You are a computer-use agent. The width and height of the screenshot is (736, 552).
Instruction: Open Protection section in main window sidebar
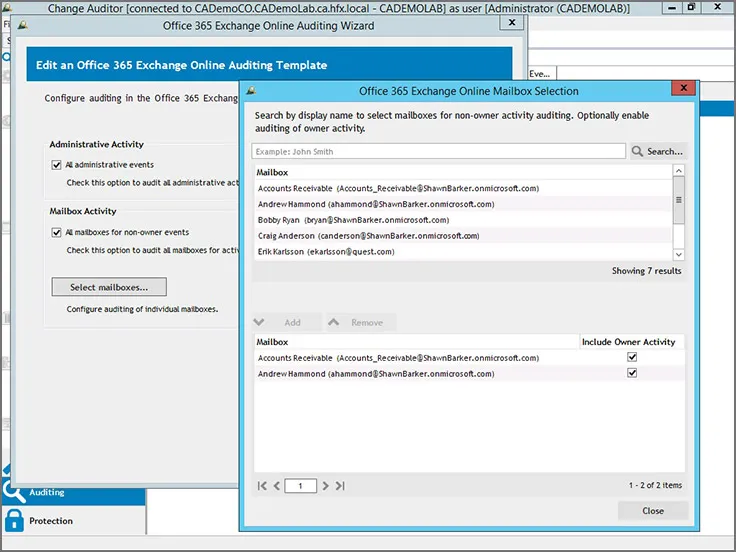pos(74,521)
